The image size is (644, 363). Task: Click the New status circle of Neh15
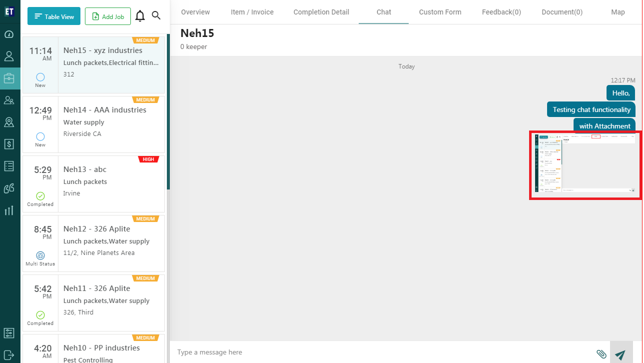40,77
